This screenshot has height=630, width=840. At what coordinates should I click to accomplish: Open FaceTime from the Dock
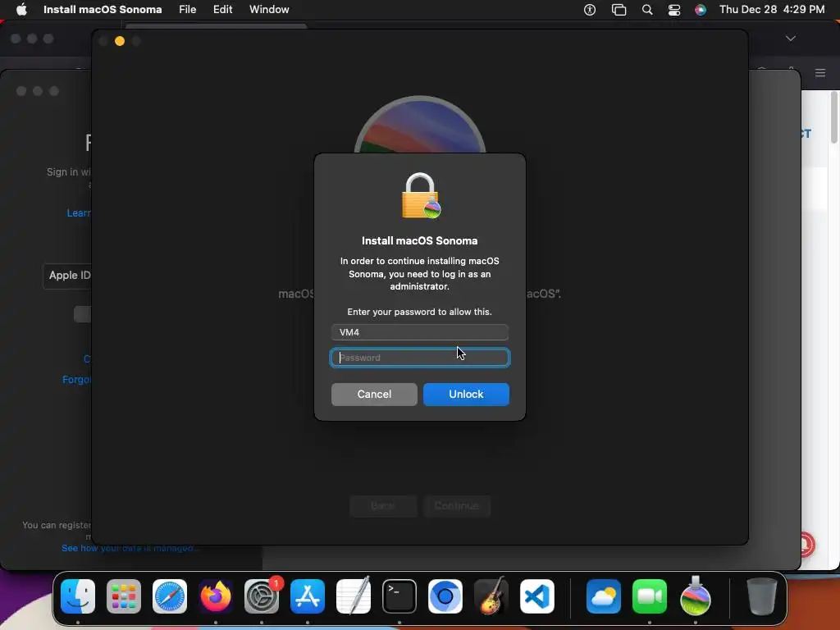[650, 596]
